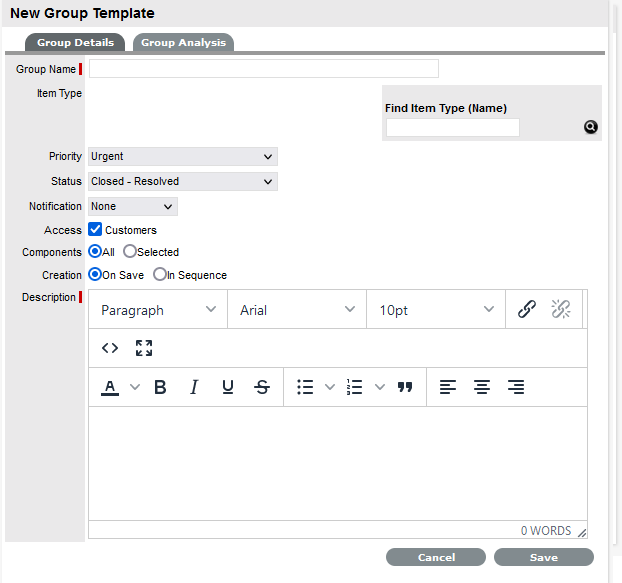Open the Status dropdown
Screen dimensions: 622x583
183,182
